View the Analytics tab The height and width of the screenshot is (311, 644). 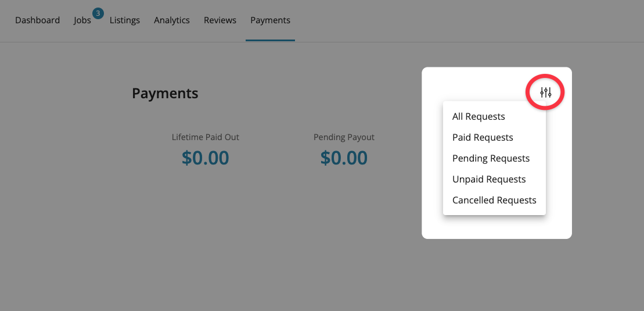click(x=172, y=20)
